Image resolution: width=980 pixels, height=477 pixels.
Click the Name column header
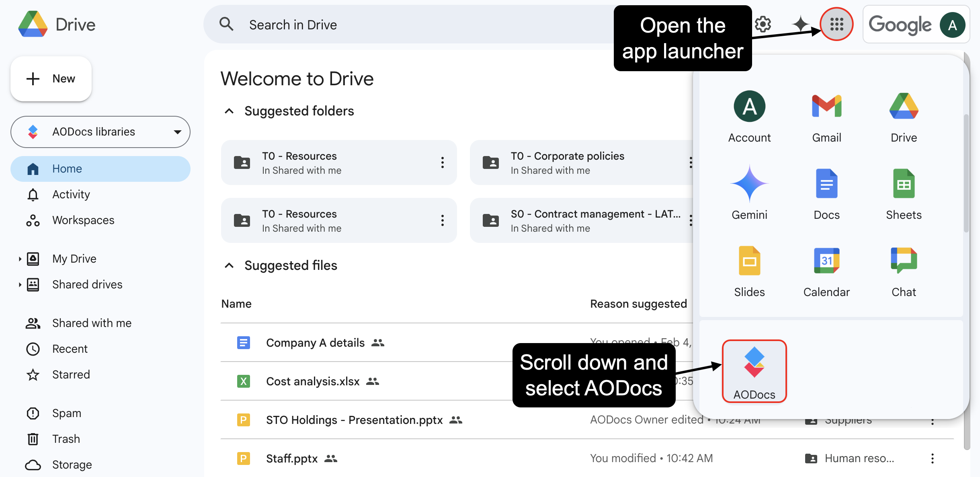236,304
